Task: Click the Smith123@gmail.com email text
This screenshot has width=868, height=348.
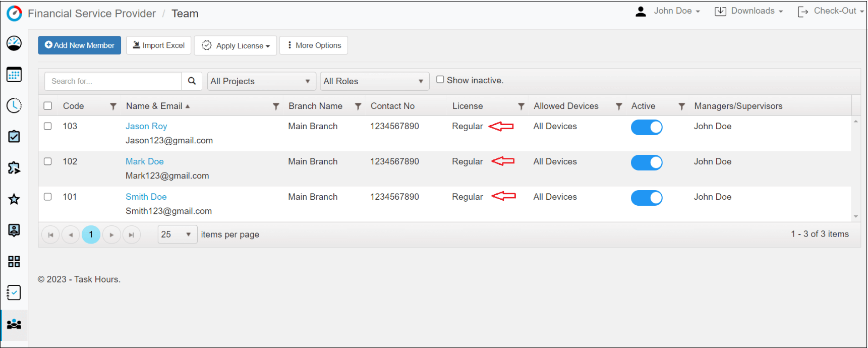Action: point(168,211)
